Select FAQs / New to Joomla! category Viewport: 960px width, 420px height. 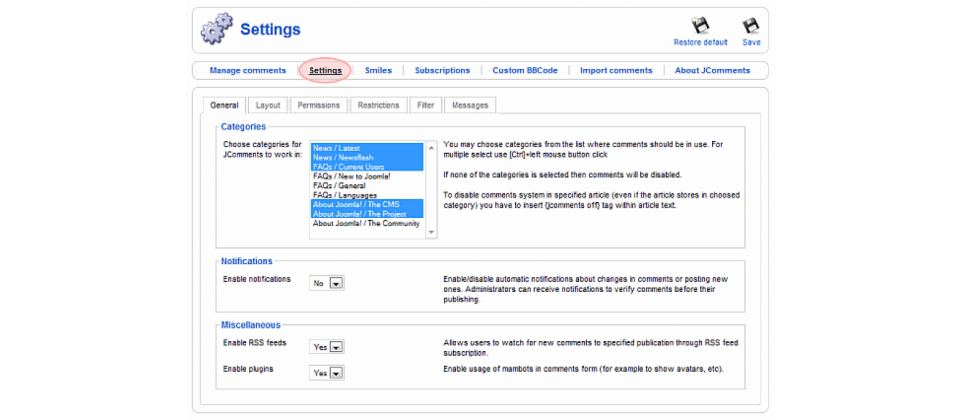coord(367,176)
